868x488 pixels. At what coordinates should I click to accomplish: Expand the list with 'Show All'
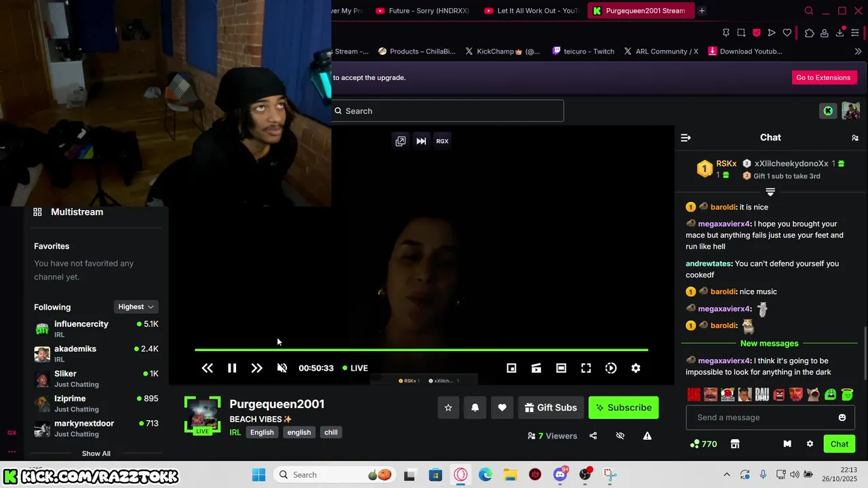[96, 453]
